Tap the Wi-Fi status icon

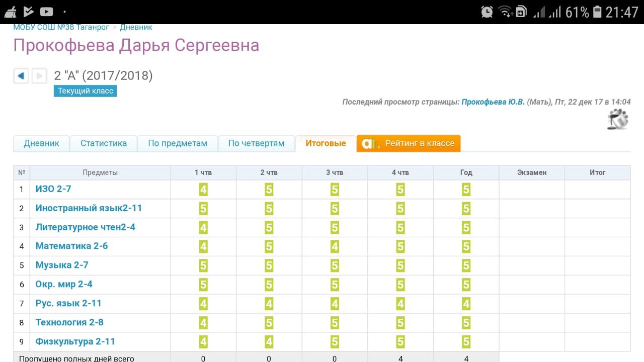pos(505,12)
